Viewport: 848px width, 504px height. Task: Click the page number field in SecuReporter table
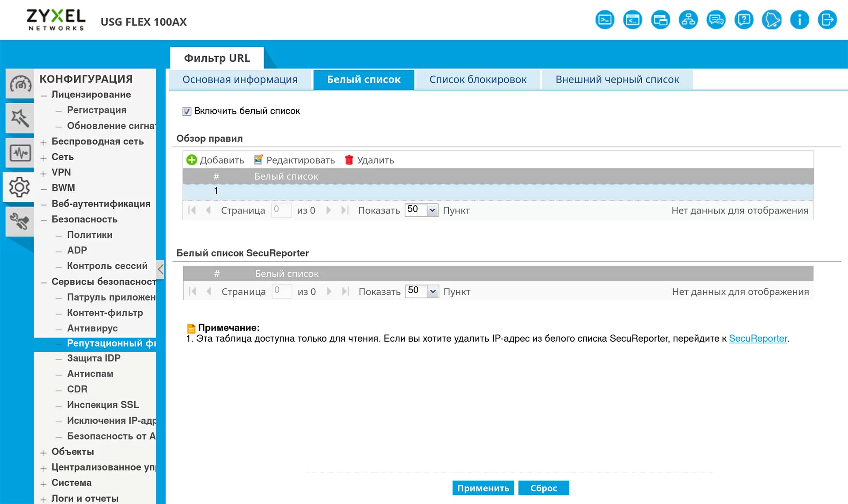coord(282,291)
